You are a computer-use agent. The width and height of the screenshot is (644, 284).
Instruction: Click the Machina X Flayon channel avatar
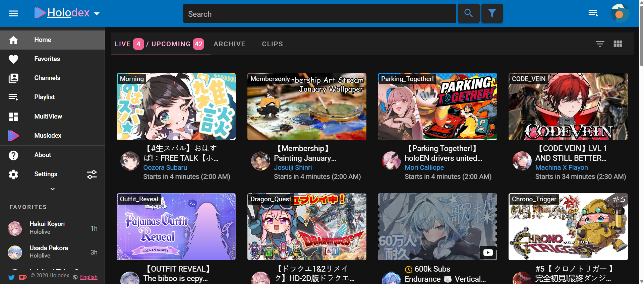click(522, 161)
